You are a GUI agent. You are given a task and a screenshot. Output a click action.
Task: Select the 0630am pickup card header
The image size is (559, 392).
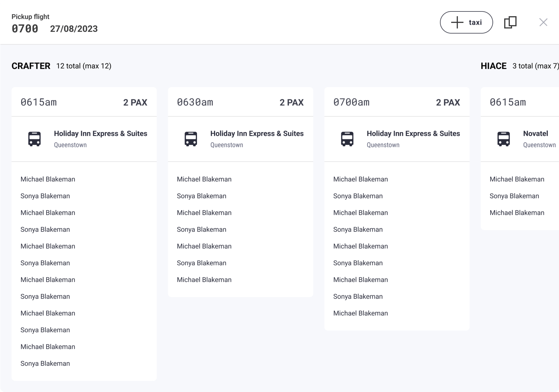[x=240, y=102]
